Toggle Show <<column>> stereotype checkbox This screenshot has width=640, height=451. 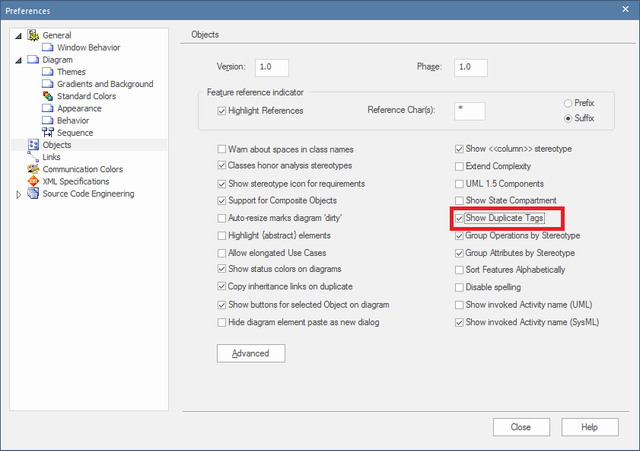coord(459,149)
